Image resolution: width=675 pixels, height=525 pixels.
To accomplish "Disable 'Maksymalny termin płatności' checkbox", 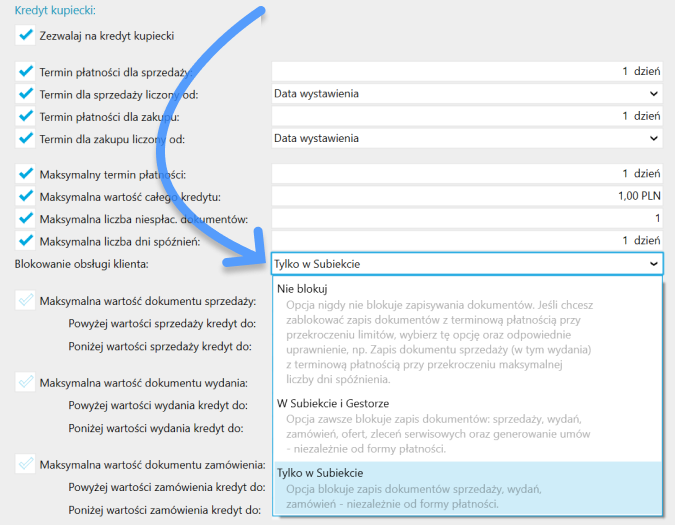I will point(26,175).
